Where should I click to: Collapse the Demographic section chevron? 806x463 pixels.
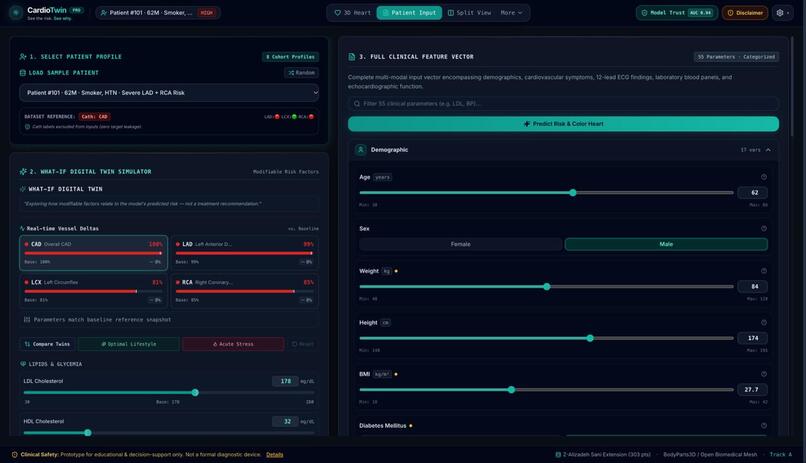tap(768, 150)
